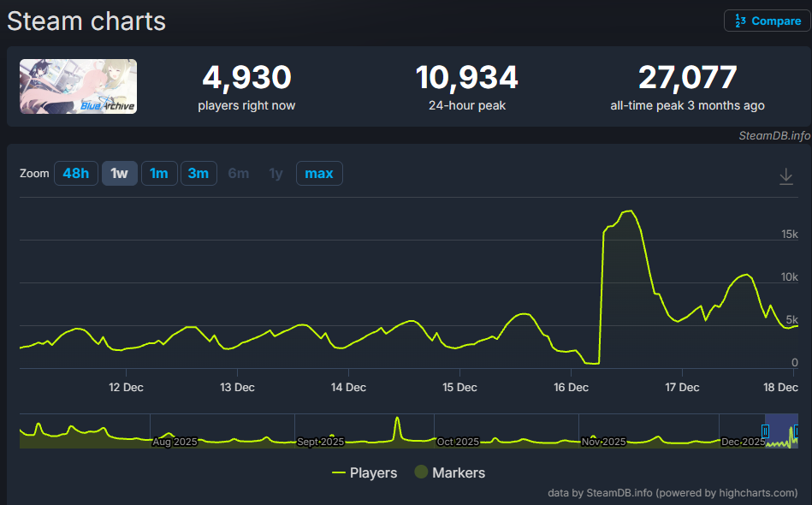Click the 10k y-axis label
This screenshot has height=505, width=812.
tap(789, 277)
